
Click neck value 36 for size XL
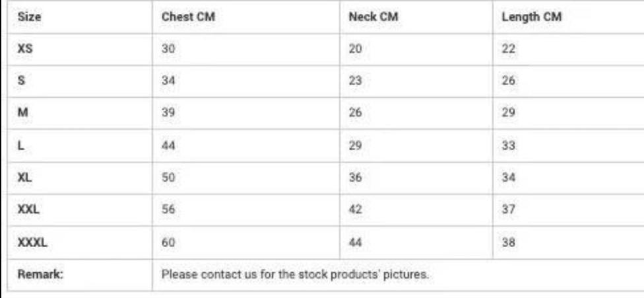point(355,178)
